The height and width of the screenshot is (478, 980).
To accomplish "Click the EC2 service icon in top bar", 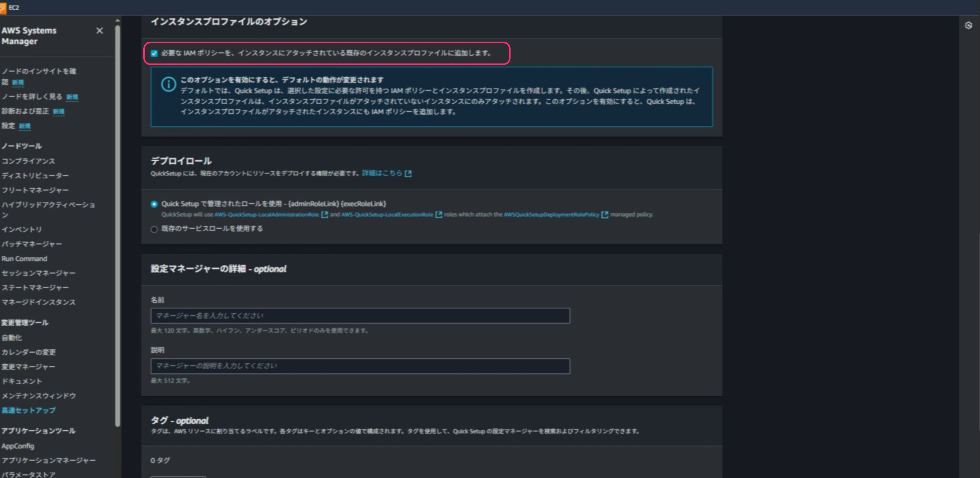I will 3,8.
